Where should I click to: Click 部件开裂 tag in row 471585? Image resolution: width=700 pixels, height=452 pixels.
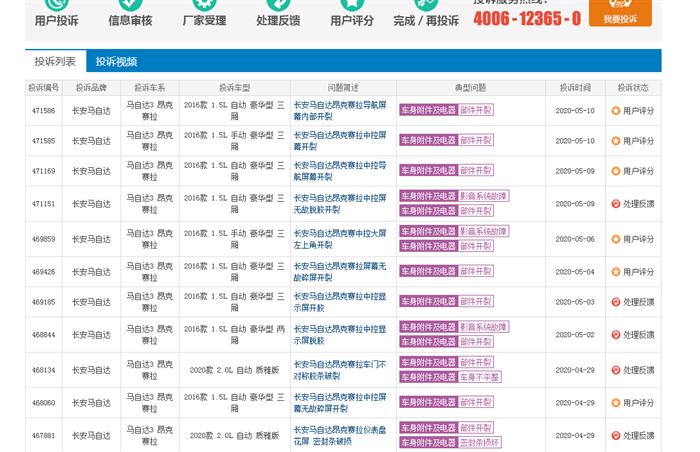475,140
